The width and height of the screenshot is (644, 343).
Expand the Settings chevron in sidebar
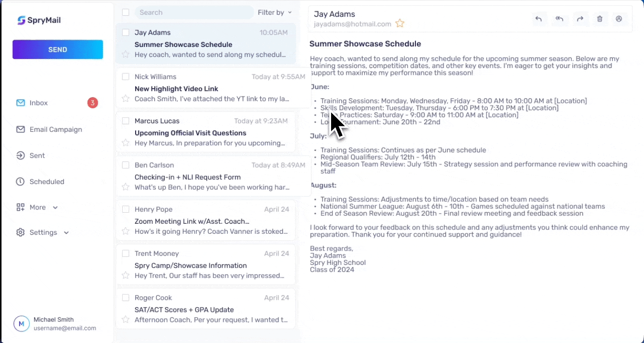pos(66,233)
